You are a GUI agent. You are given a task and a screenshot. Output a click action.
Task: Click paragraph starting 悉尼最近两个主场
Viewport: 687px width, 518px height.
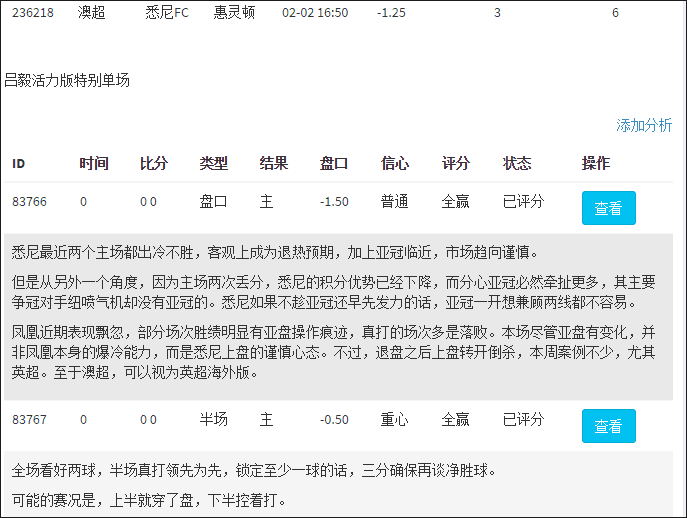pos(275,252)
